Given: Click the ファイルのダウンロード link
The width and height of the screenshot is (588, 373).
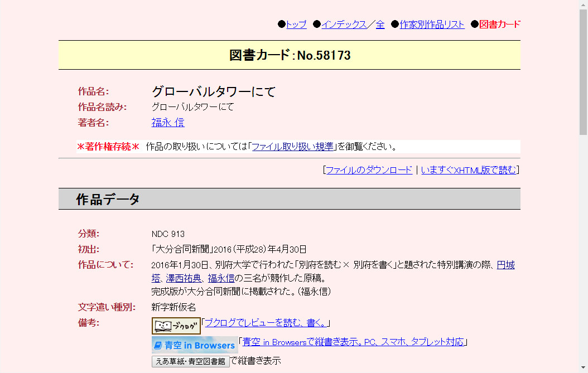Looking at the screenshot, I should tap(368, 169).
